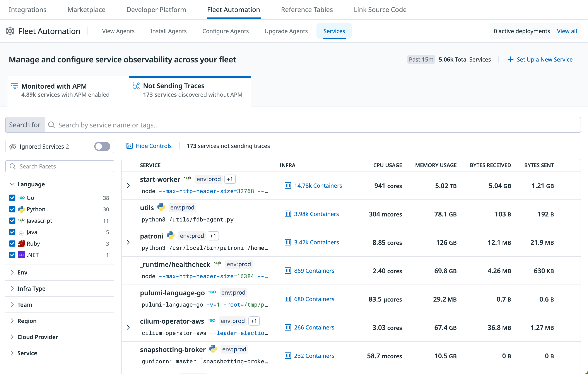Open the 3.98k Containers link

click(x=316, y=214)
